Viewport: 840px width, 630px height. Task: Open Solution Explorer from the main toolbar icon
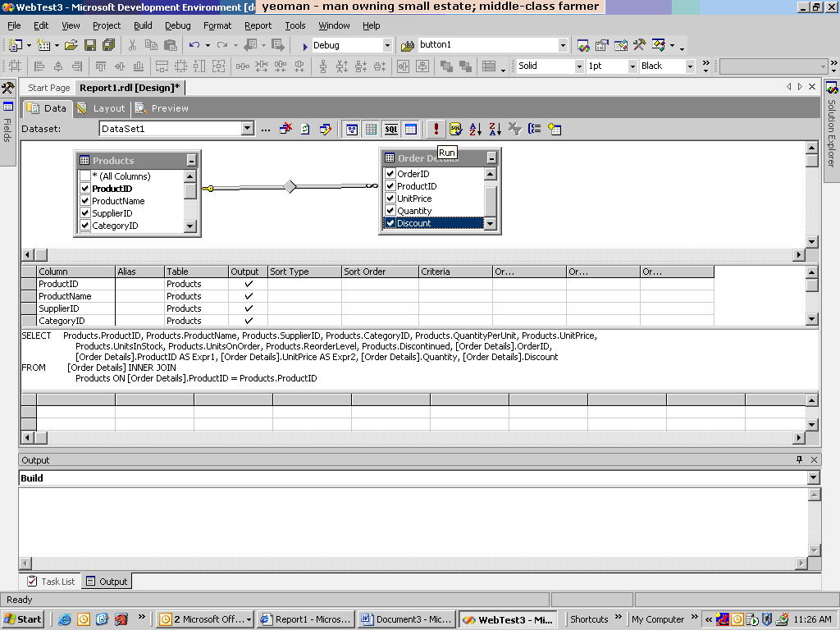[x=583, y=46]
